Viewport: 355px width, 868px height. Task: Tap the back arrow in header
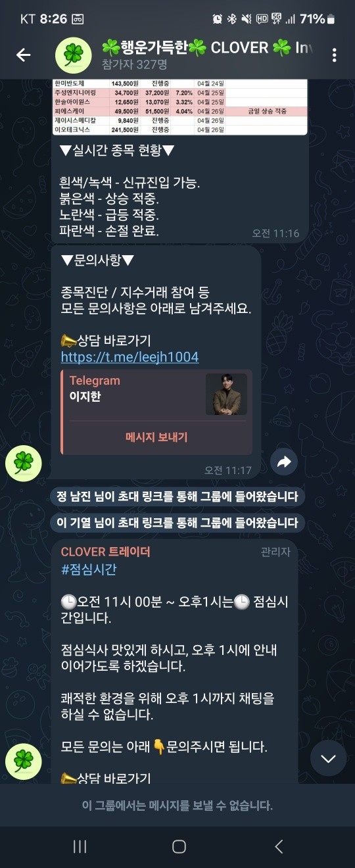[24, 55]
